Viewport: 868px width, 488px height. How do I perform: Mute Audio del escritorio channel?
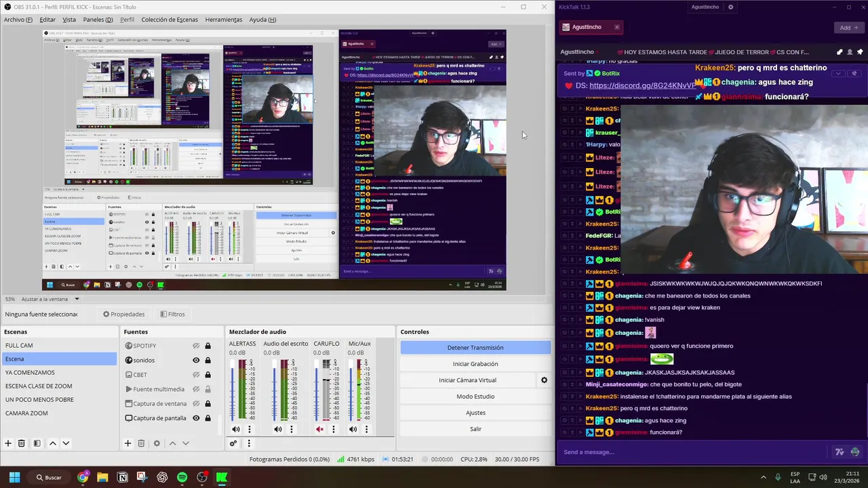click(278, 429)
